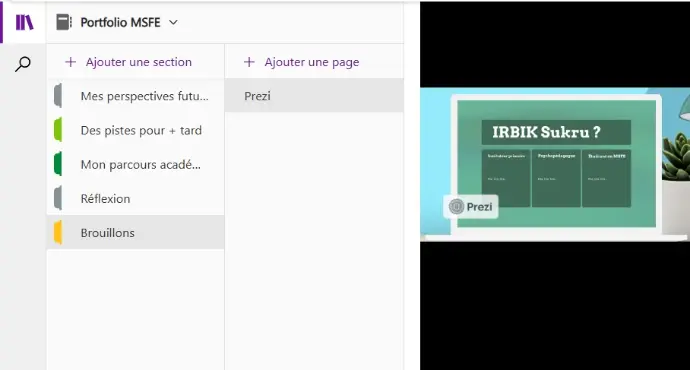Click the plus icon beside Ajouter une section
Image resolution: width=690 pixels, height=370 pixels.
[x=70, y=62]
